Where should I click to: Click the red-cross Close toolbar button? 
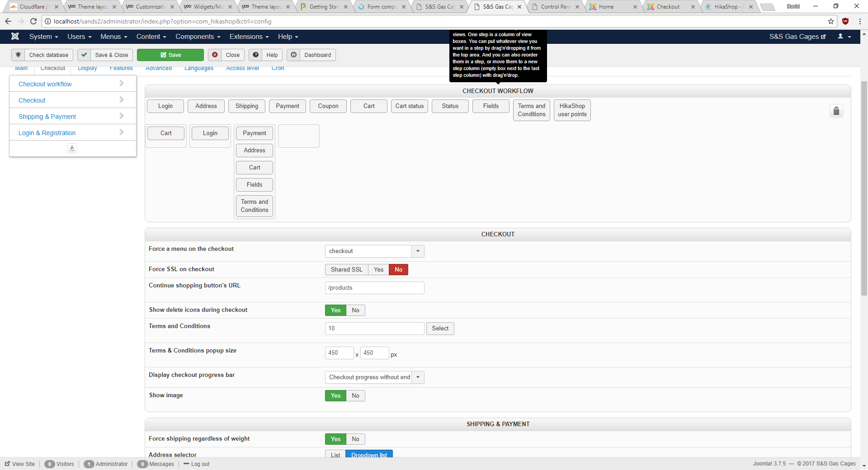click(x=226, y=55)
